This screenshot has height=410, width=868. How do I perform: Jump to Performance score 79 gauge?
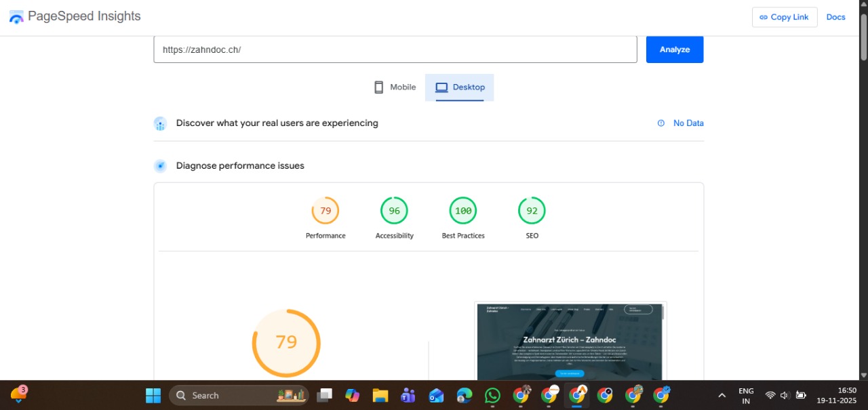[x=325, y=211]
